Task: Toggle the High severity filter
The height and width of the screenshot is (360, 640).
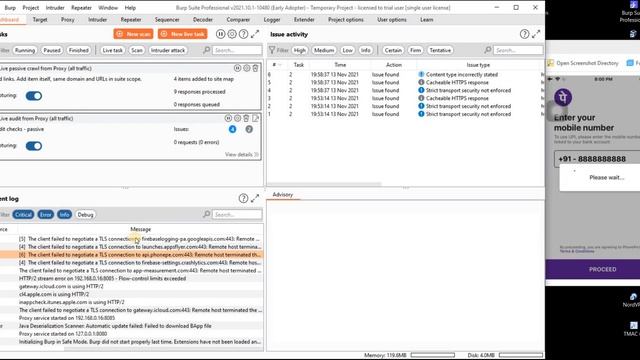Action: [299, 50]
